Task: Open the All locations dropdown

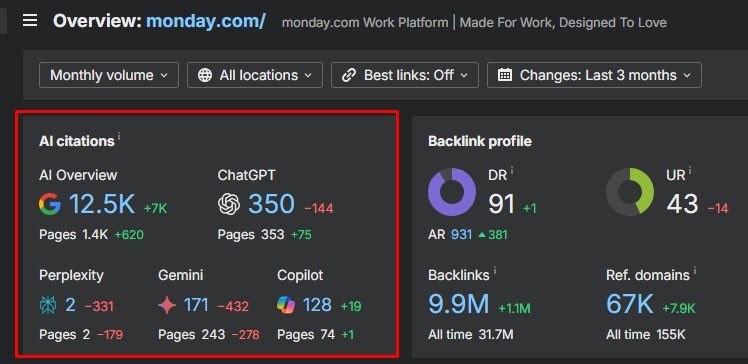Action: click(x=255, y=75)
